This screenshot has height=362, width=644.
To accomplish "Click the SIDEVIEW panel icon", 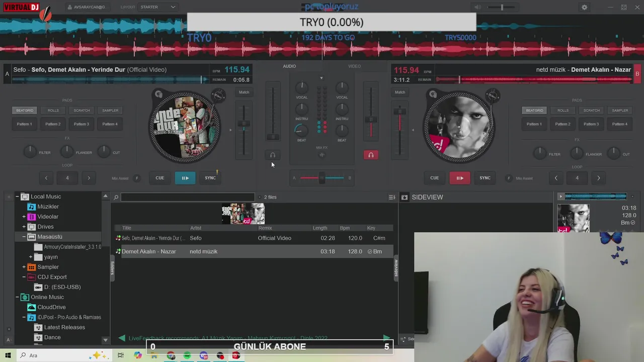I will click(404, 198).
